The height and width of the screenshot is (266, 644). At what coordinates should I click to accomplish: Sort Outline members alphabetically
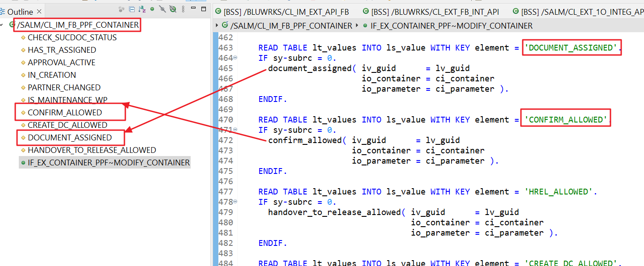142,9
